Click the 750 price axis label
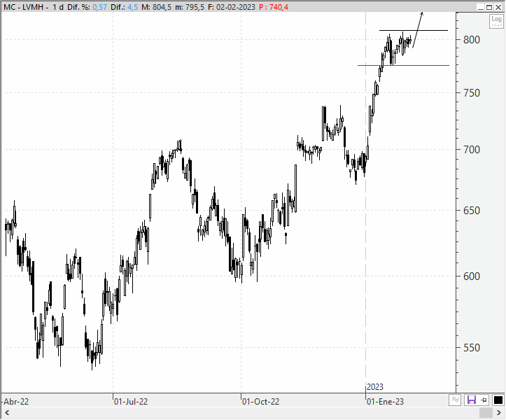Image resolution: width=506 pixels, height=420 pixels. [x=472, y=93]
